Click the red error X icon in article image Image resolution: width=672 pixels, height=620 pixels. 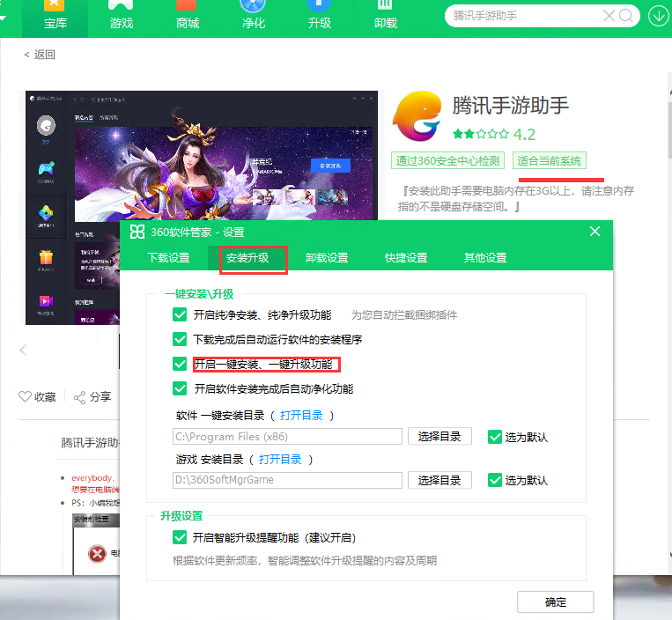pyautogui.click(x=97, y=554)
